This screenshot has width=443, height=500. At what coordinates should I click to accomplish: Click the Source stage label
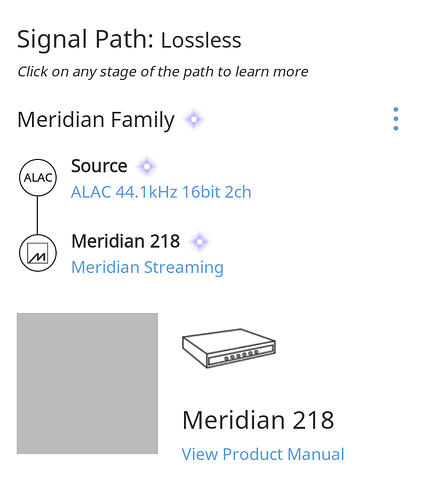pyautogui.click(x=99, y=166)
